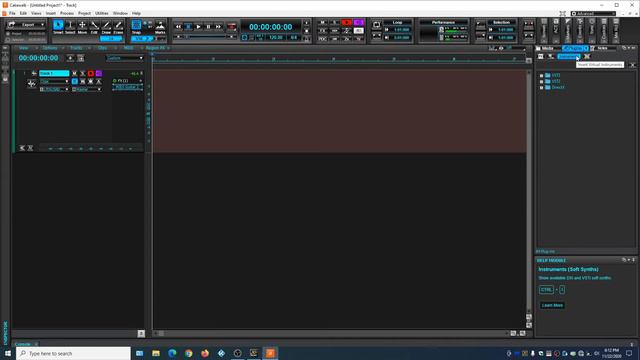640x360 pixels.
Task: Open Track 1 input dropdown
Action: [x=54, y=89]
